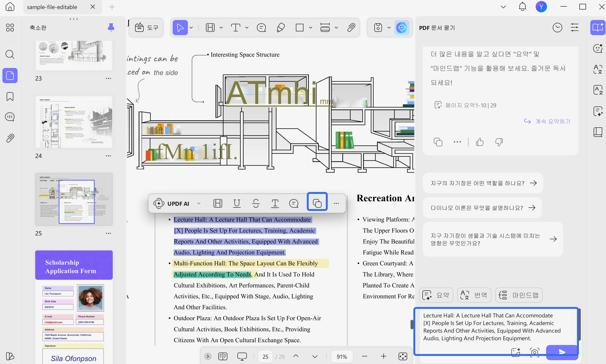Select the pencil drawing tool
Image resolution: width=606 pixels, height=364 pixels.
[280, 28]
